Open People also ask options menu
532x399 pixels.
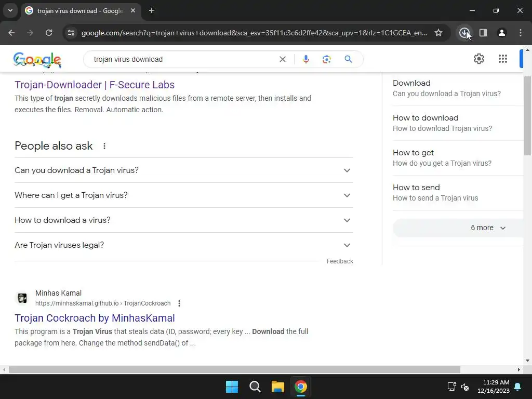coord(104,146)
